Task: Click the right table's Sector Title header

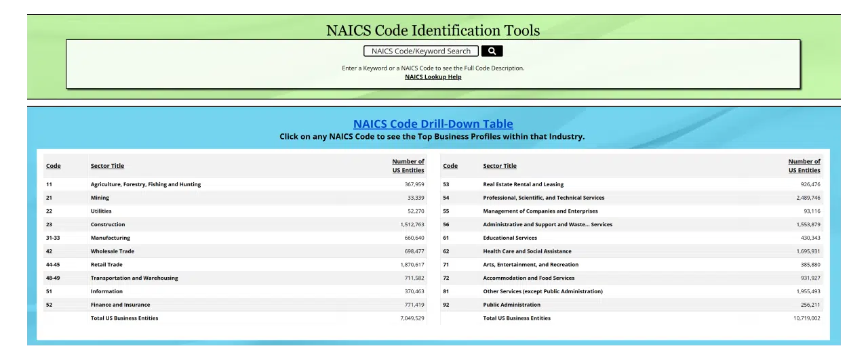Action: tap(500, 166)
